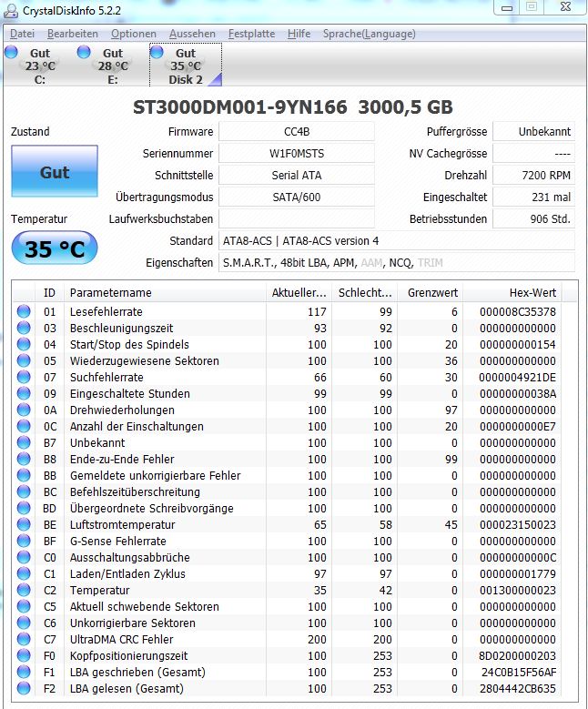Click the Übertragungsmodus field SATA/600
The image size is (588, 709).
[297, 198]
